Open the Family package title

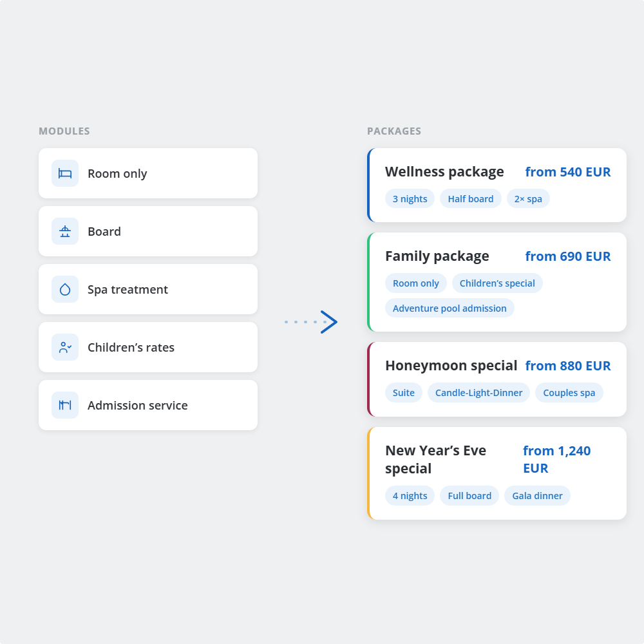[x=437, y=256]
